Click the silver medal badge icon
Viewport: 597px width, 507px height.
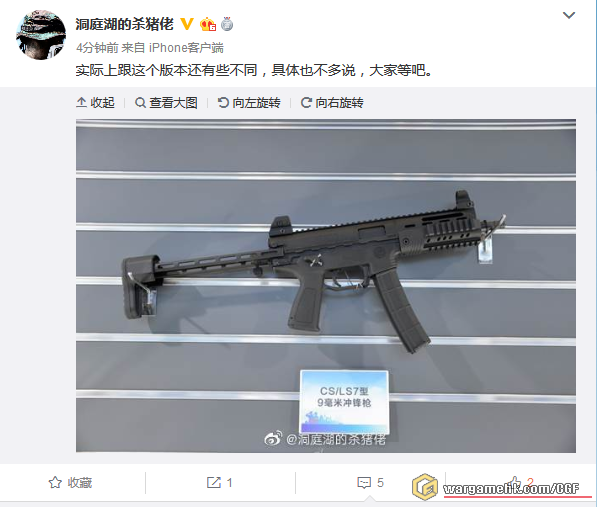pos(227,24)
